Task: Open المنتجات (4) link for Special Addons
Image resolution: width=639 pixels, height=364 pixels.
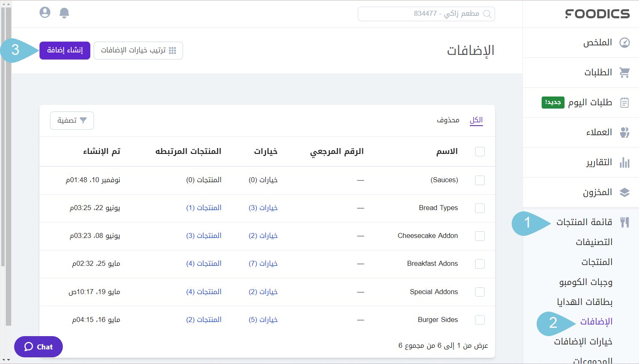Action: (204, 292)
